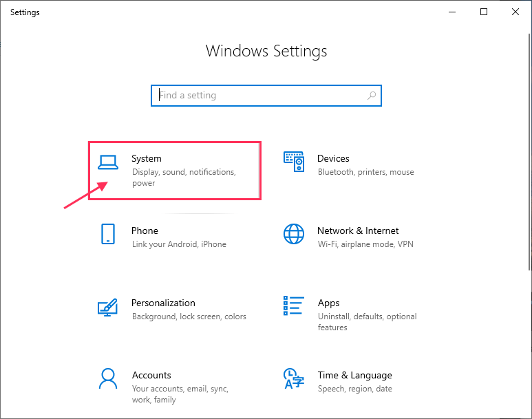This screenshot has height=419, width=532.
Task: Click the Time & Language icon
Action: [294, 378]
